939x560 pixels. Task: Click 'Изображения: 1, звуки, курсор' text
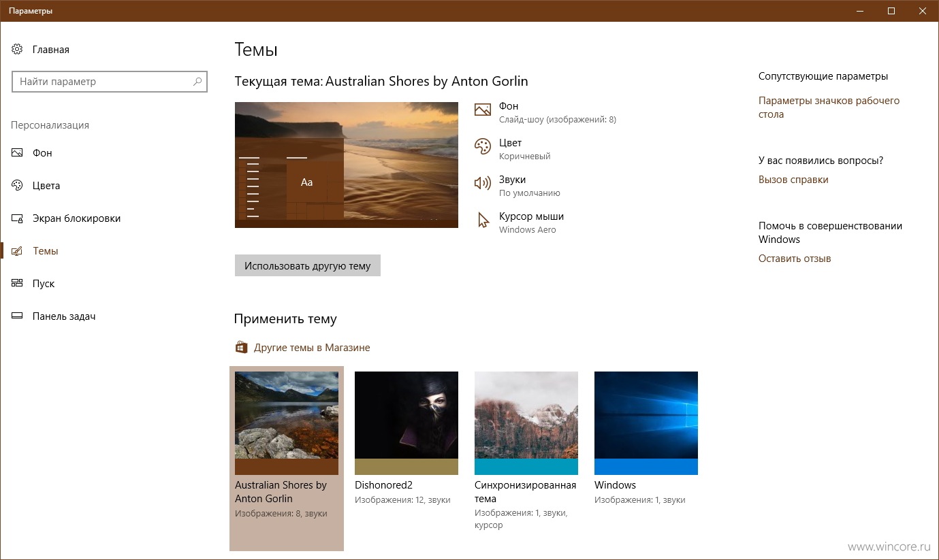coord(521,519)
